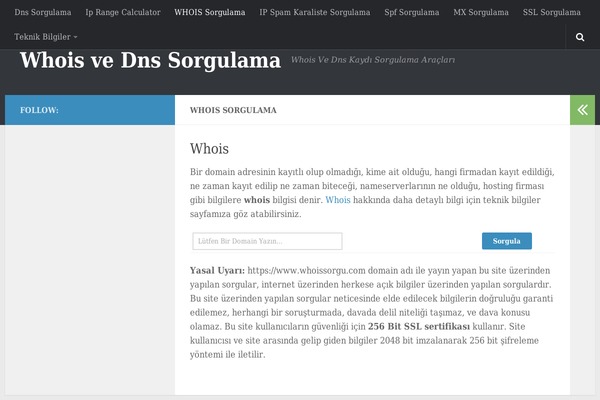Focus the domain name input field

coord(267,241)
